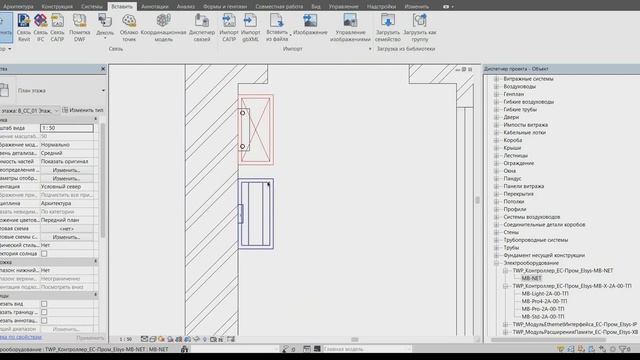Expand the Стены category node
Viewport: 640px width, 360px height.
pyautogui.click(x=496, y=232)
